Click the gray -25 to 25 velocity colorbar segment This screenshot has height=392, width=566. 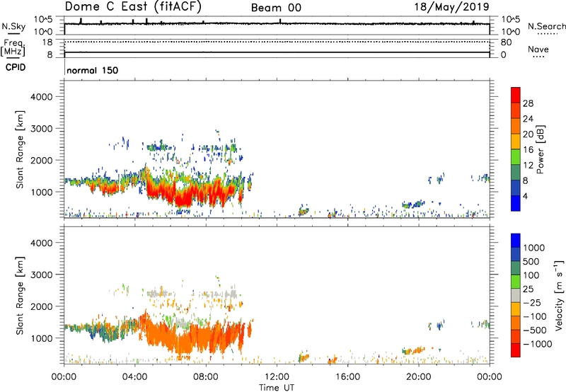tap(516, 295)
